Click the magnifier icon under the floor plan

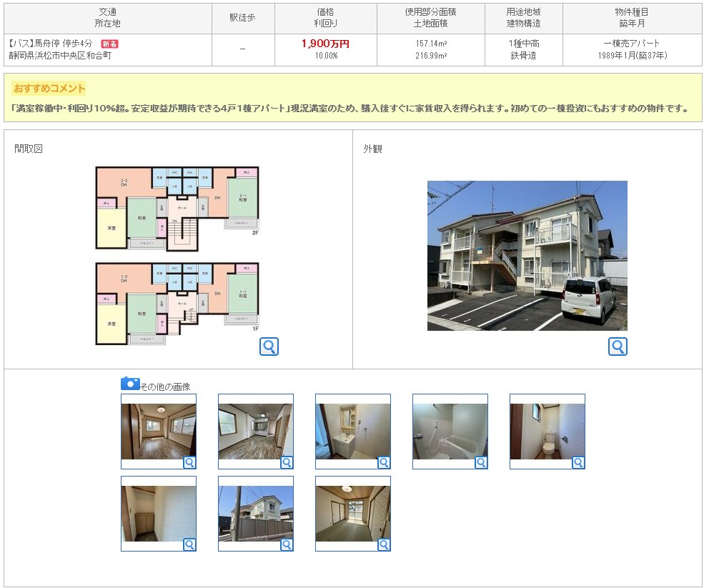[x=269, y=347]
